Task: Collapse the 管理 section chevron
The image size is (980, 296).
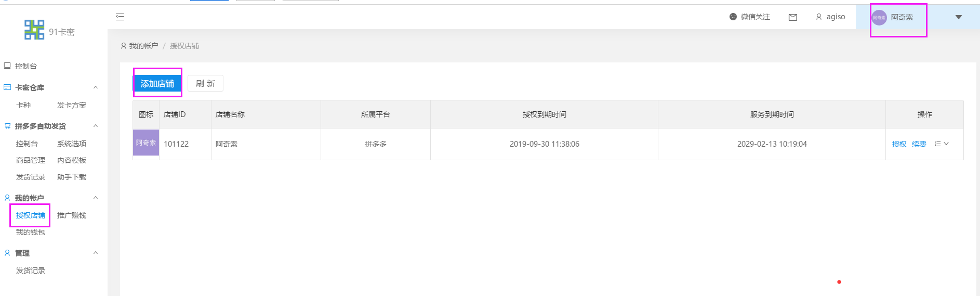Action: click(96, 253)
